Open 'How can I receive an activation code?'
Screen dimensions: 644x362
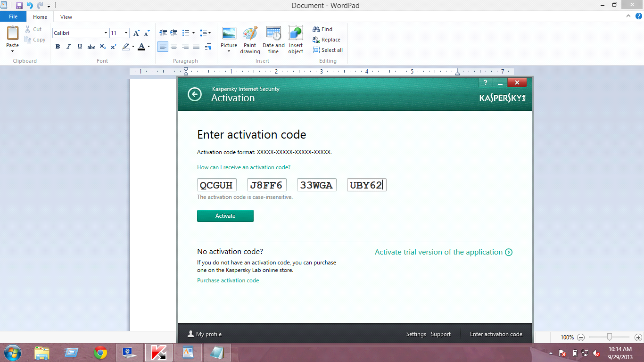[x=244, y=167]
